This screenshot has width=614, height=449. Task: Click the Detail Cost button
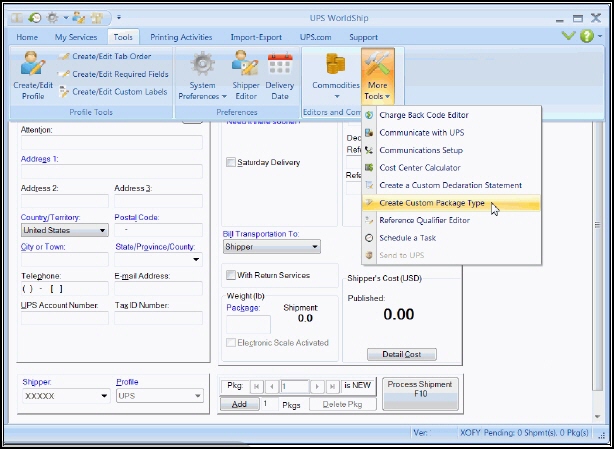(402, 354)
